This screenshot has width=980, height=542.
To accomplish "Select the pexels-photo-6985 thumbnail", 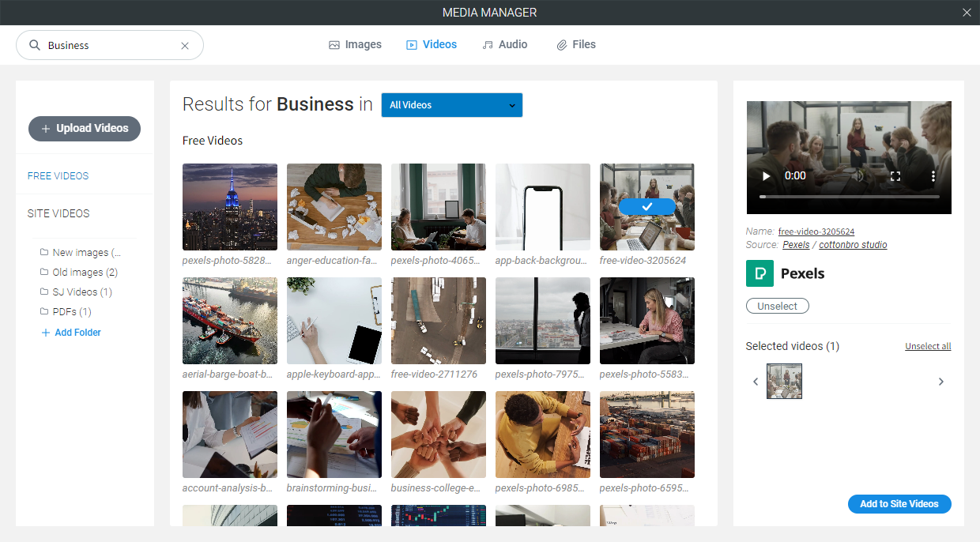I will pyautogui.click(x=543, y=435).
